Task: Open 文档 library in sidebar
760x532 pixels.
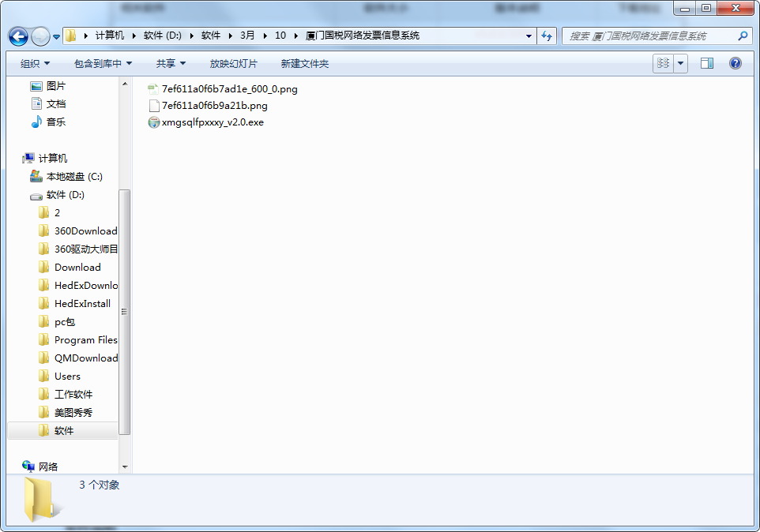Action: (56, 104)
